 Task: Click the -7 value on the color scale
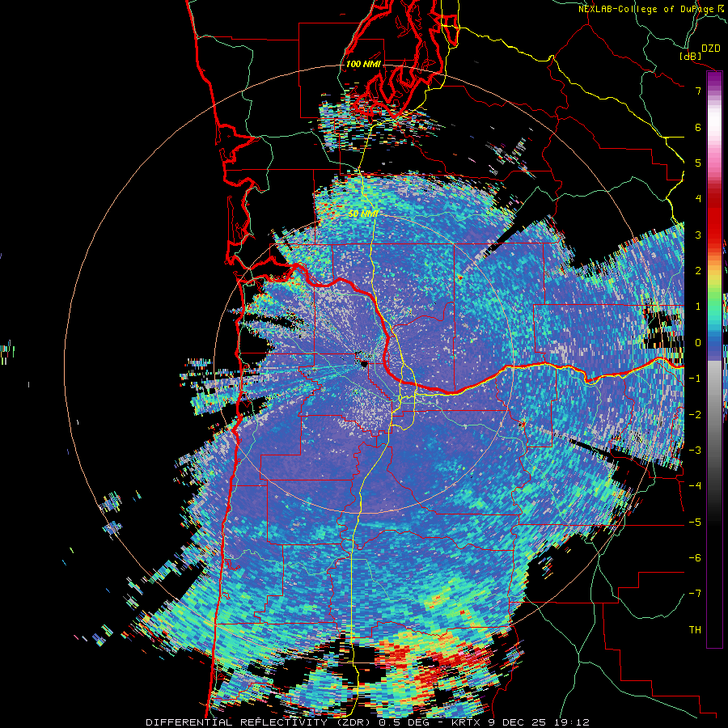pos(695,594)
